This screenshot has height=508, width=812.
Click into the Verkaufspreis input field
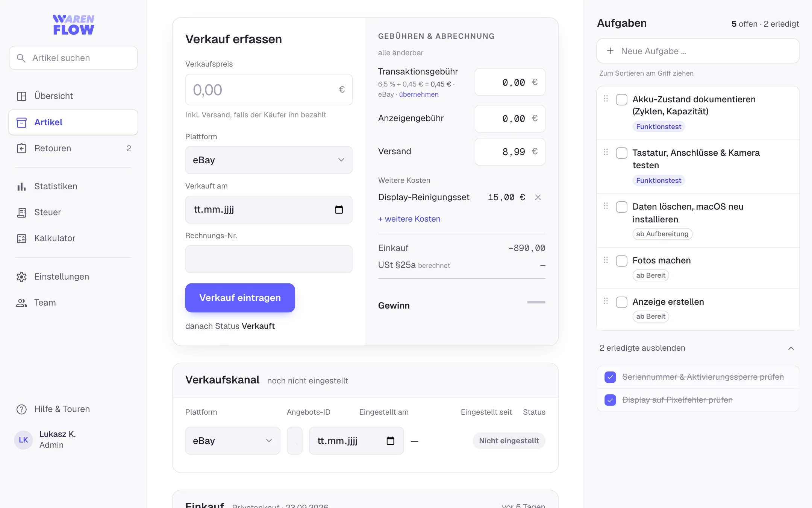pos(269,90)
